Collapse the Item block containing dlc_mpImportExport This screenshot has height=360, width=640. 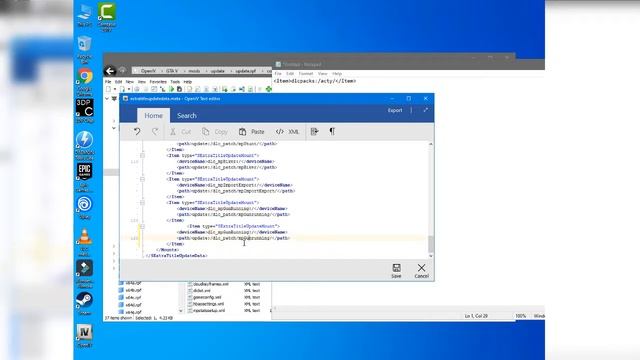click(142, 179)
